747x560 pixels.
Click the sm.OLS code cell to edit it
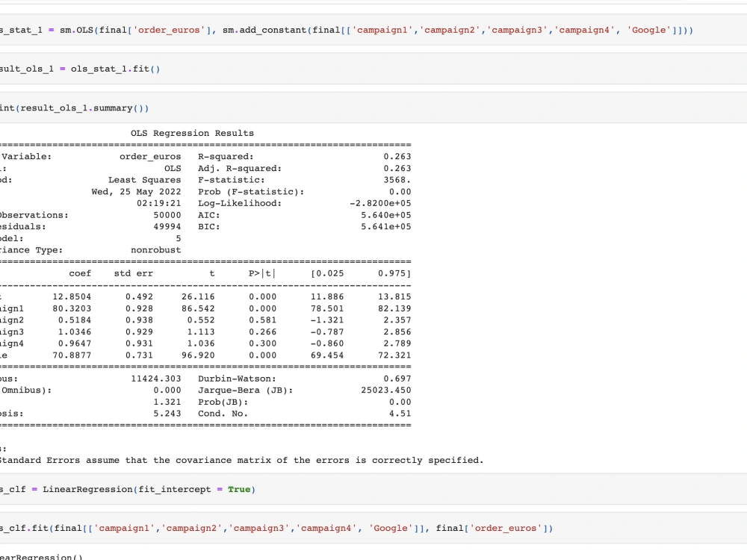(299, 30)
